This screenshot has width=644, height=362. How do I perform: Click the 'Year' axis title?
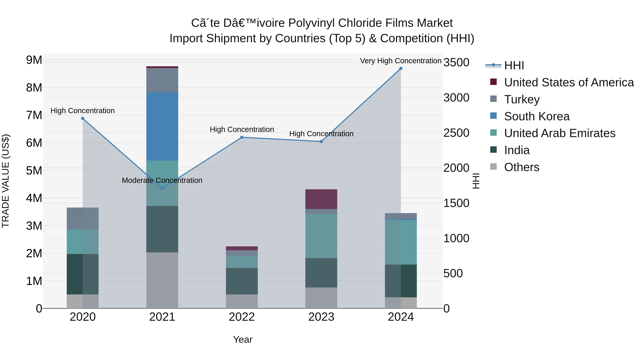click(243, 339)
